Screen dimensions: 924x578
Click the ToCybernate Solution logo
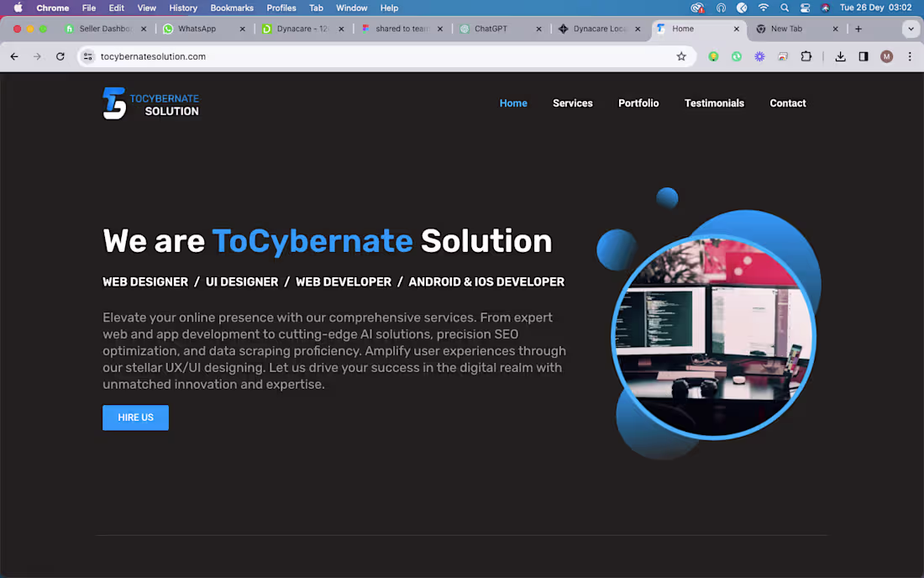pyautogui.click(x=151, y=102)
